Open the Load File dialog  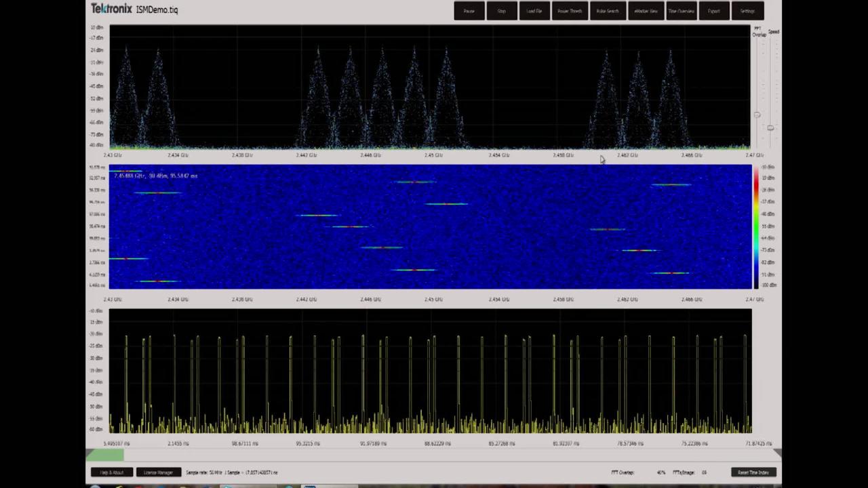[x=534, y=11]
